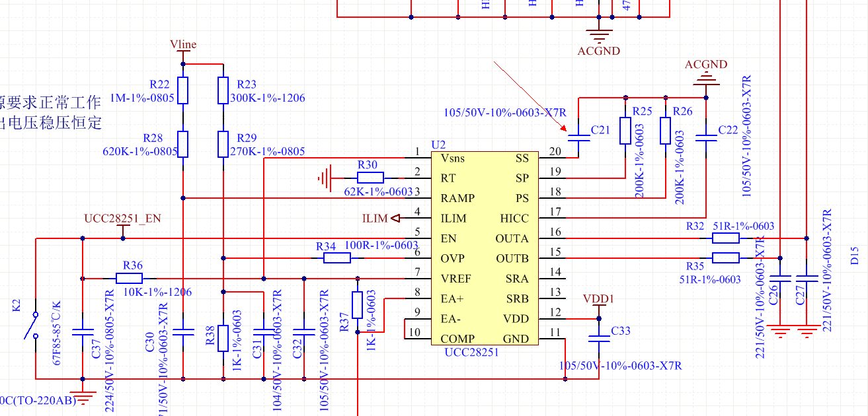
Task: Select ground symbol left of R30
Action: [323, 178]
